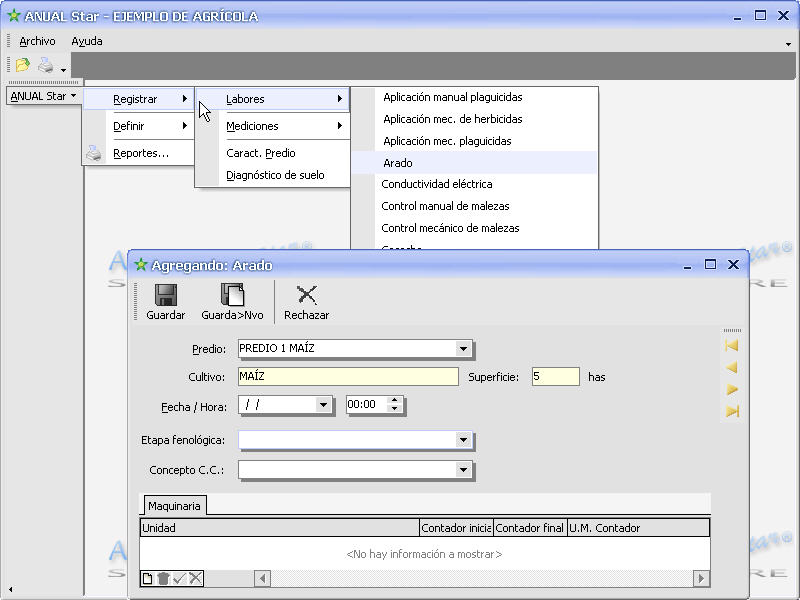This screenshot has height=600, width=800.
Task: Maximize the Agregando: Arado window
Action: coord(710,264)
